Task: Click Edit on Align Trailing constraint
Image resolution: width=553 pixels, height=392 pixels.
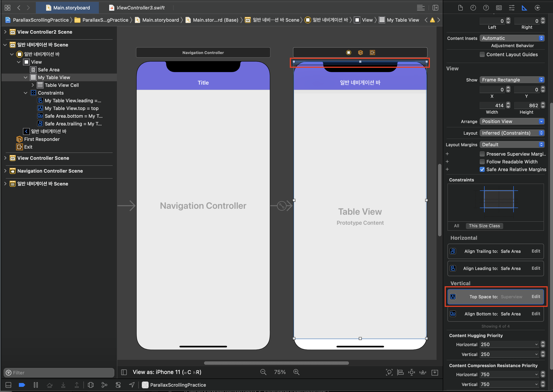Action: point(536,251)
